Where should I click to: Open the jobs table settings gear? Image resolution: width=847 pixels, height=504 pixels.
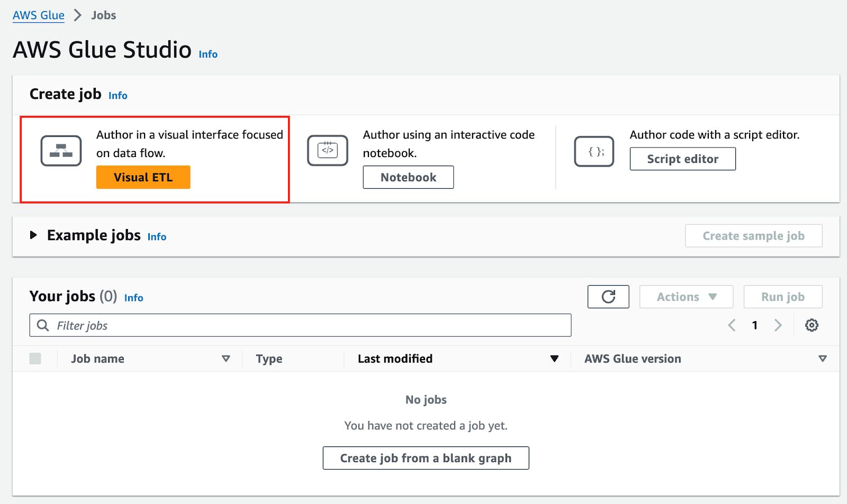[812, 325]
